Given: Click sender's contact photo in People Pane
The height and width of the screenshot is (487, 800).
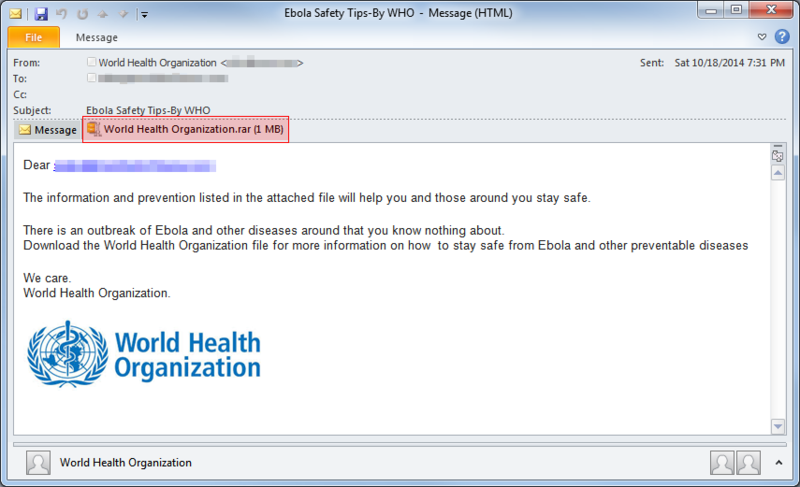Looking at the screenshot, I should pyautogui.click(x=38, y=463).
